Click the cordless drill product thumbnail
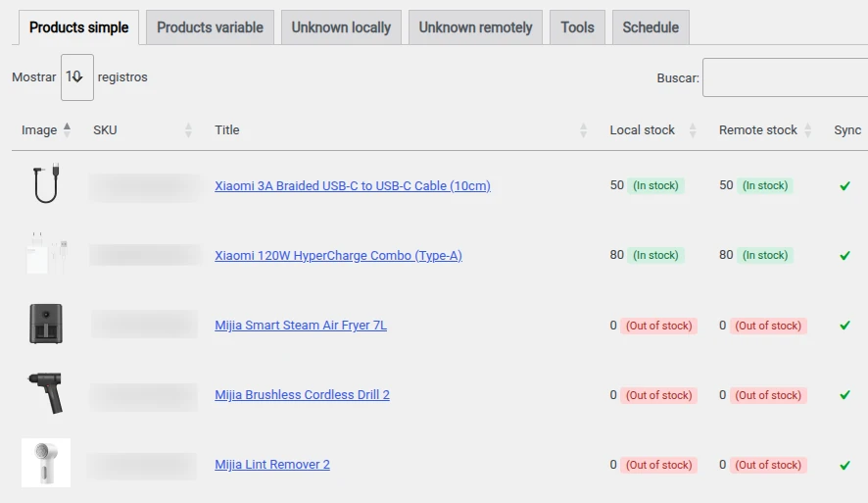The height and width of the screenshot is (503, 868). (46, 393)
